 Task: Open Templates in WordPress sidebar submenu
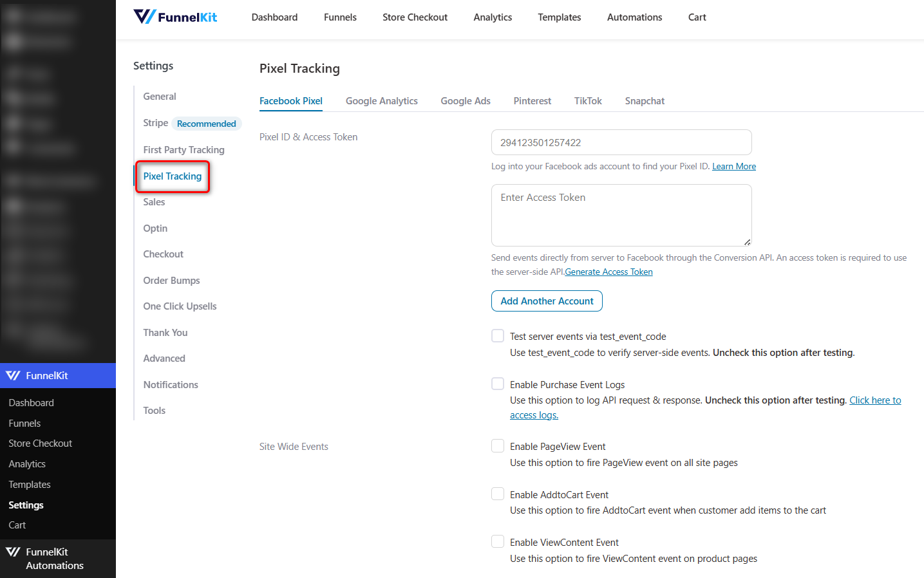29,485
